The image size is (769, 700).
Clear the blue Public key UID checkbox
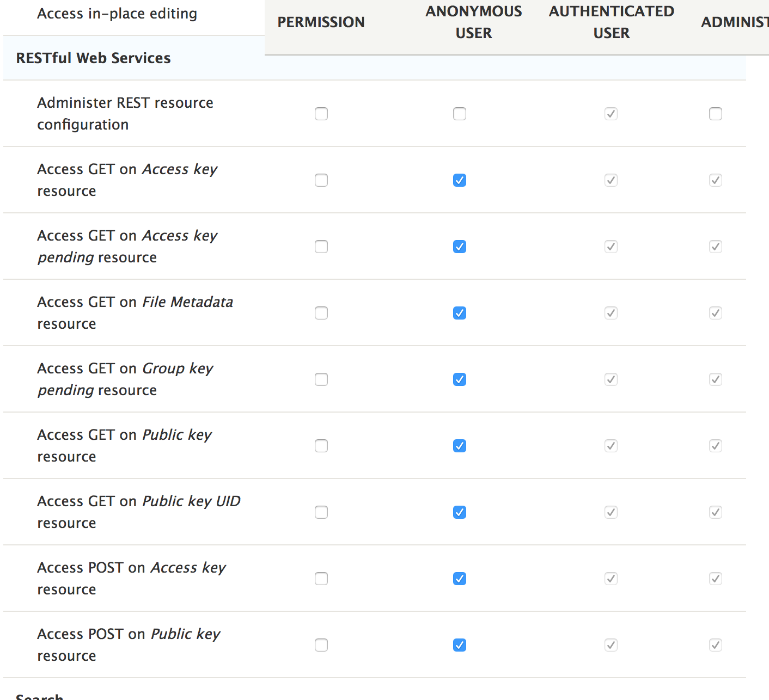pos(460,512)
